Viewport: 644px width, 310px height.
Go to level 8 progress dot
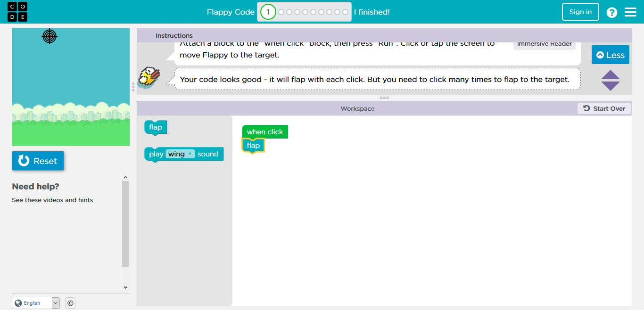coord(330,12)
